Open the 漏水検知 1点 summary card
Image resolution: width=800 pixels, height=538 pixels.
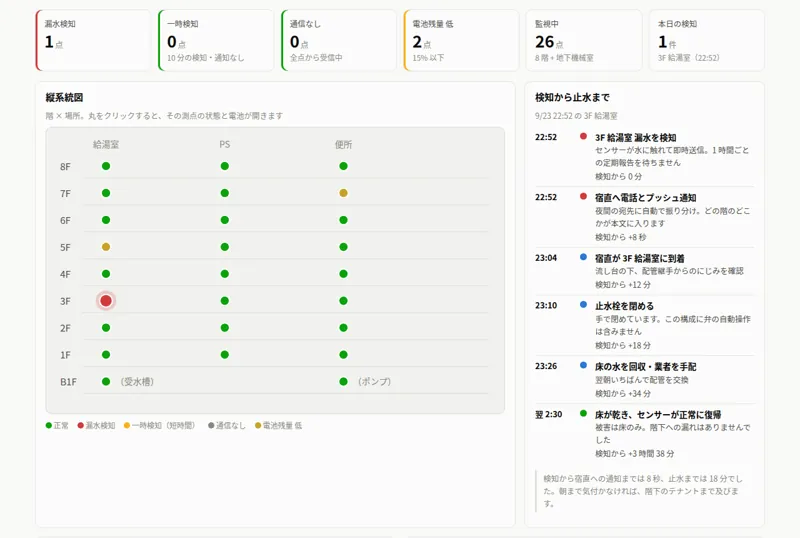click(x=93, y=40)
